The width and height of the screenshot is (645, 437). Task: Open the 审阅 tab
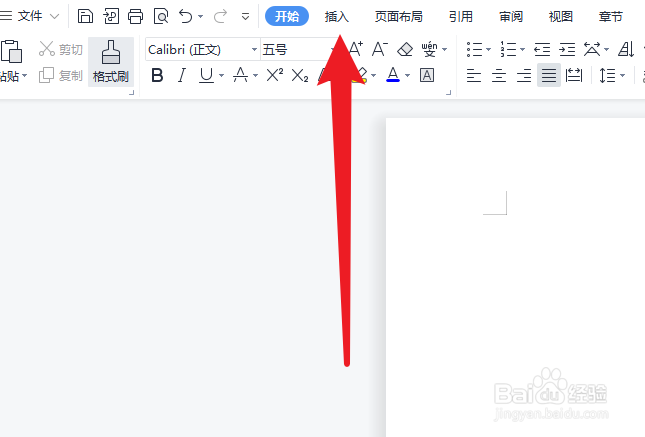click(x=511, y=16)
